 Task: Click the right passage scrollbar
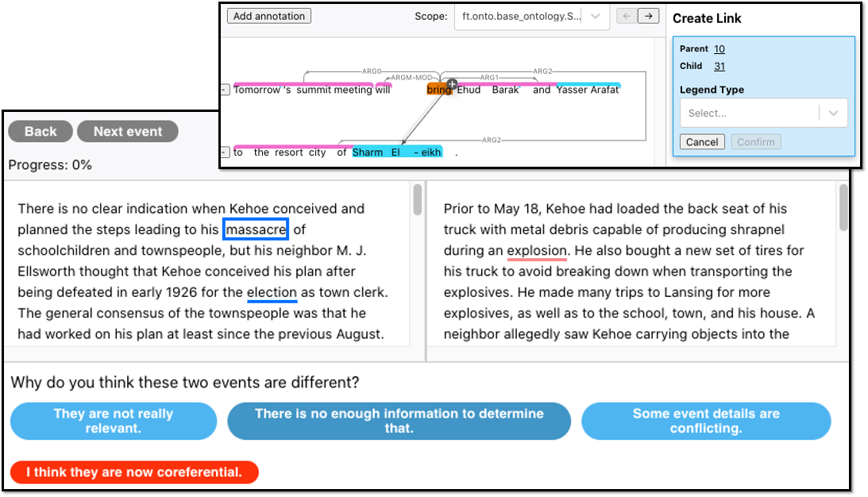[x=843, y=207]
